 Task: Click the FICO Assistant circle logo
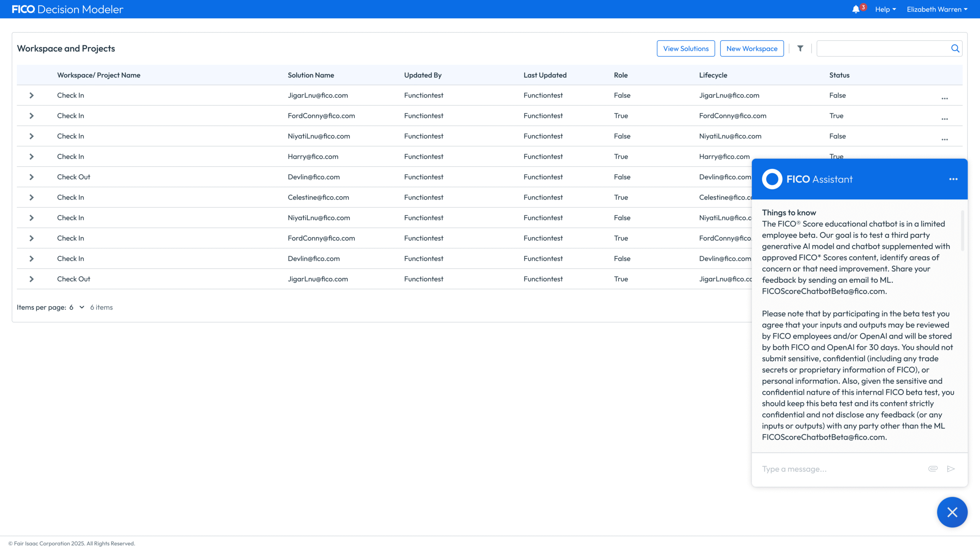(772, 179)
